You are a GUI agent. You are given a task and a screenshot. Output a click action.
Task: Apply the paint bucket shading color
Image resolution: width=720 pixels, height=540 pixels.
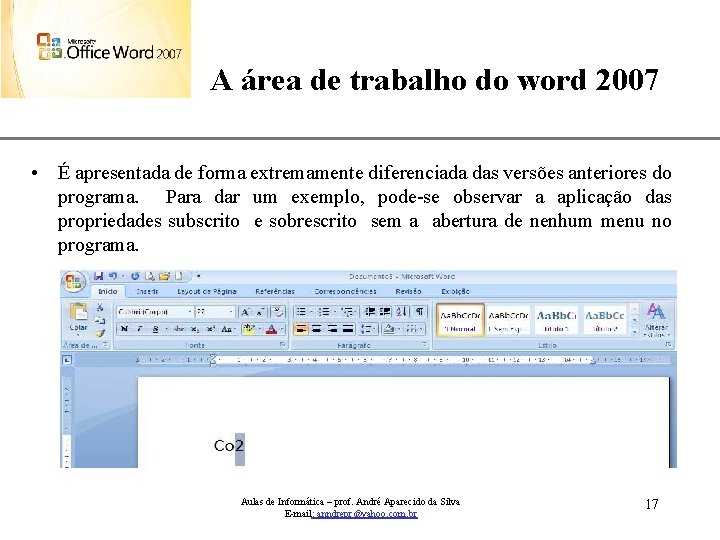389,329
